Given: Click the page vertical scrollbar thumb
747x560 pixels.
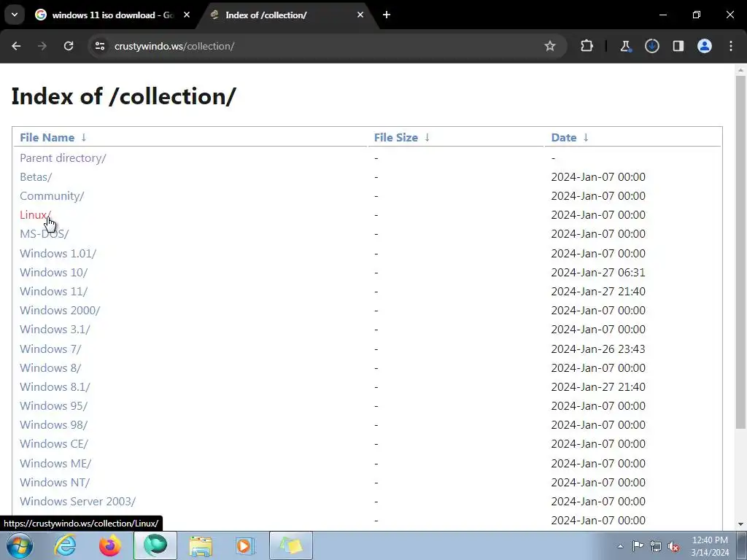Looking at the screenshot, I should [740, 252].
